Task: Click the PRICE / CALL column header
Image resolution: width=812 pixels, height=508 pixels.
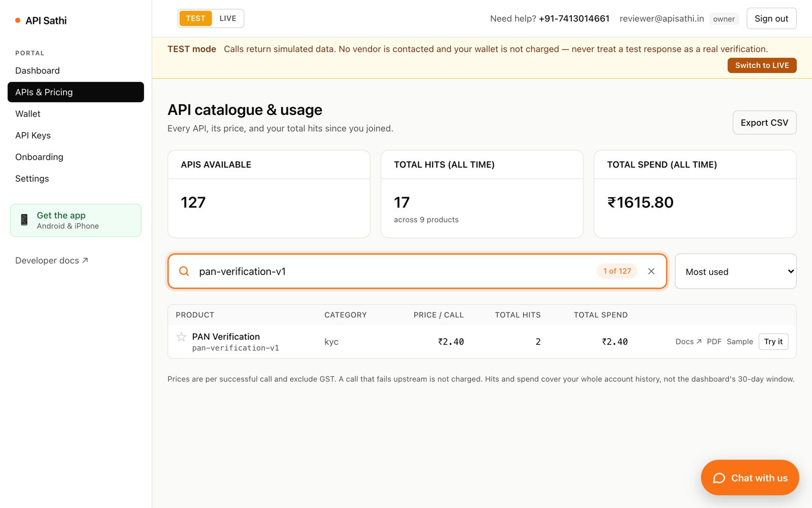Action: click(438, 315)
